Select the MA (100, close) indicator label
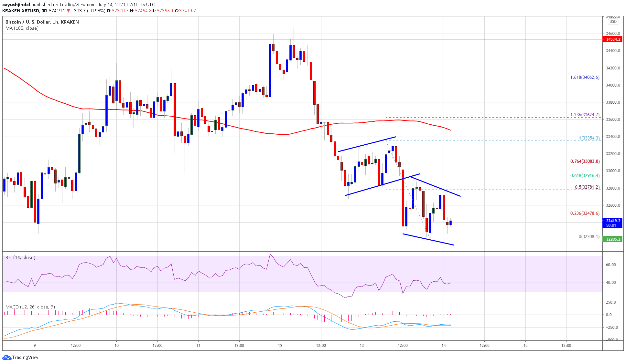 click(x=22, y=28)
